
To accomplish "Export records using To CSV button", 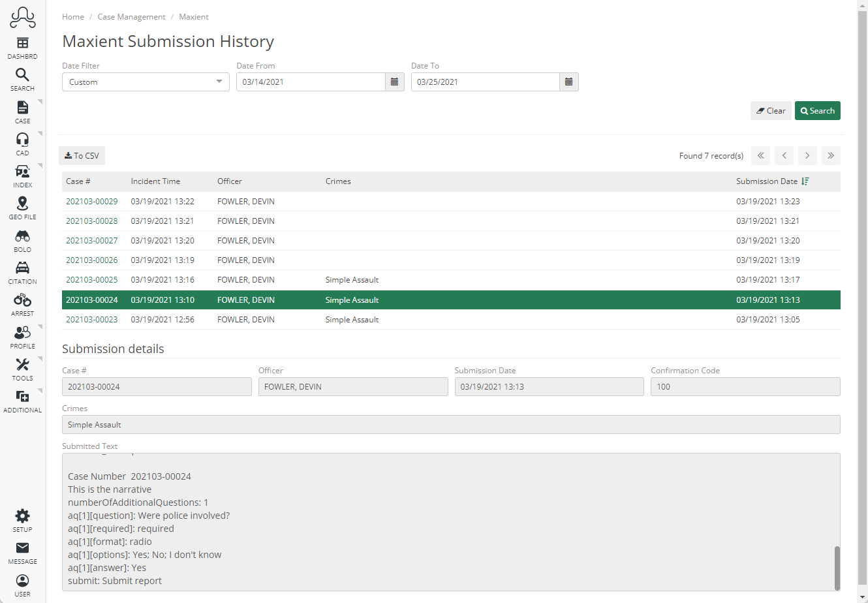I will click(x=81, y=155).
